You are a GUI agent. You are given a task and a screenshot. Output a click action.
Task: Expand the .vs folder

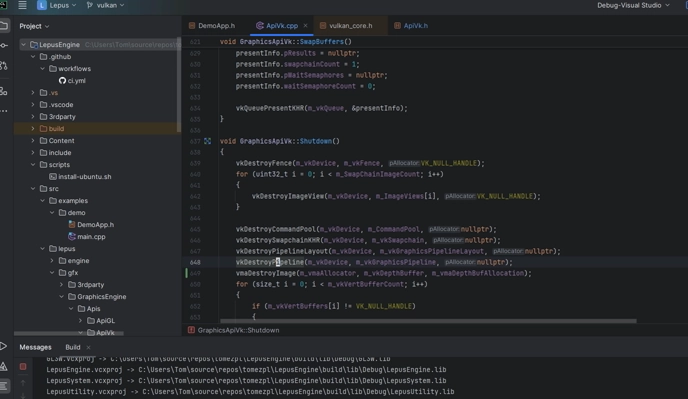tap(33, 93)
